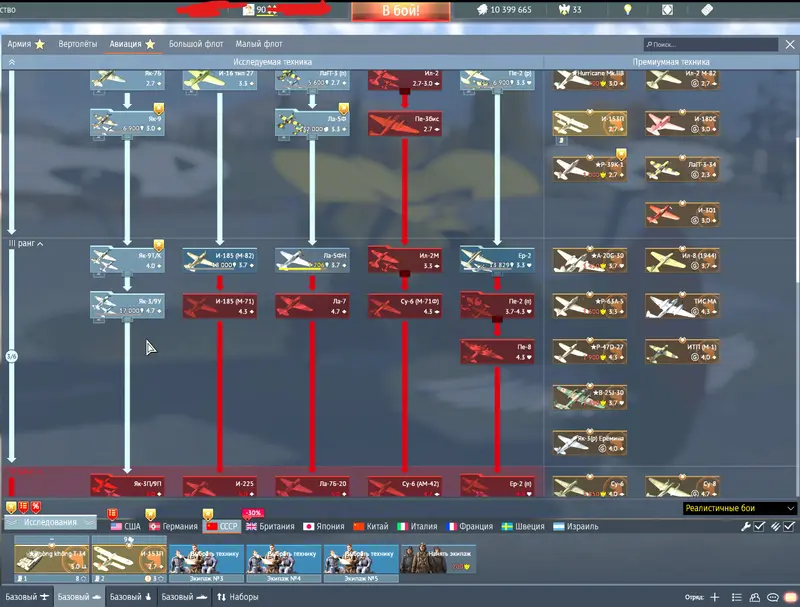Click the square icon beside the lightbulb
This screenshot has width=800, height=607.
point(668,10)
